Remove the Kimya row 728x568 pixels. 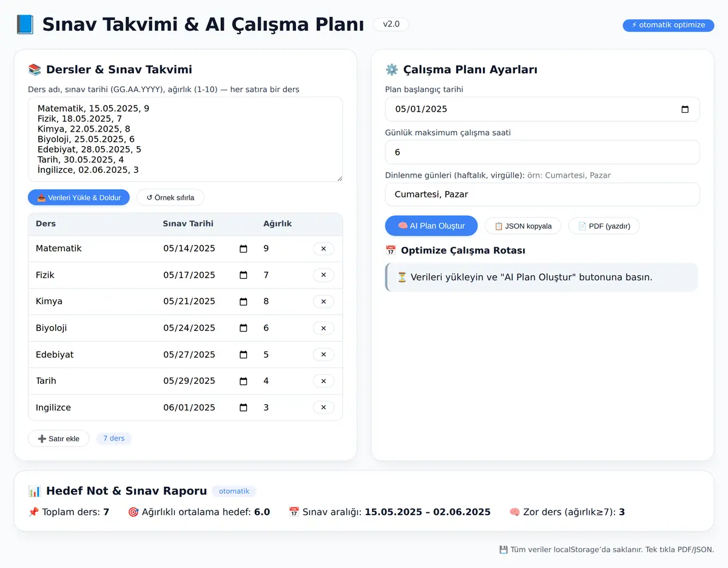coord(323,301)
